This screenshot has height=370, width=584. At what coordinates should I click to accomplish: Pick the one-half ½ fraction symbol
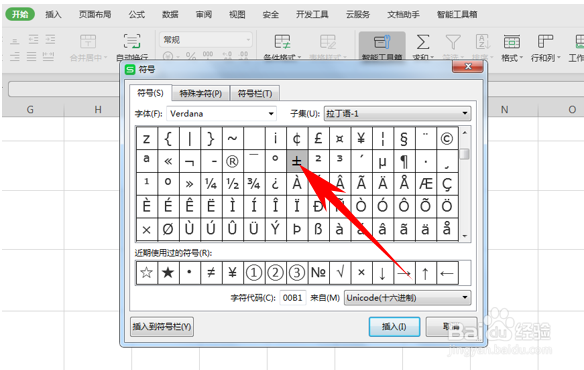232,184
